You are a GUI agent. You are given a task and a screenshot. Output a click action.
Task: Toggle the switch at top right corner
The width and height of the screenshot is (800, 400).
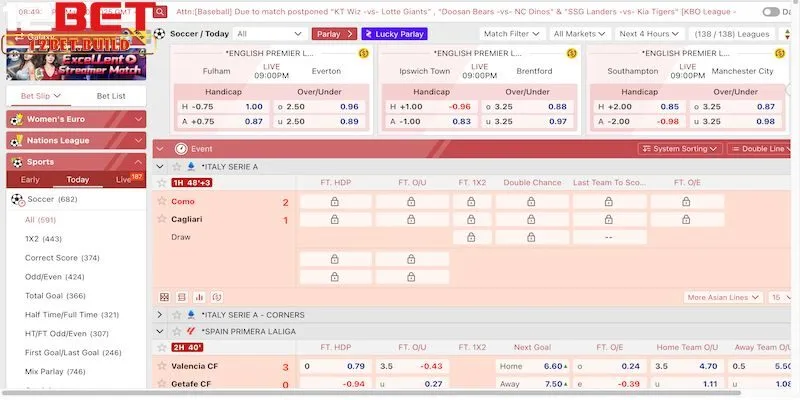pyautogui.click(x=771, y=12)
